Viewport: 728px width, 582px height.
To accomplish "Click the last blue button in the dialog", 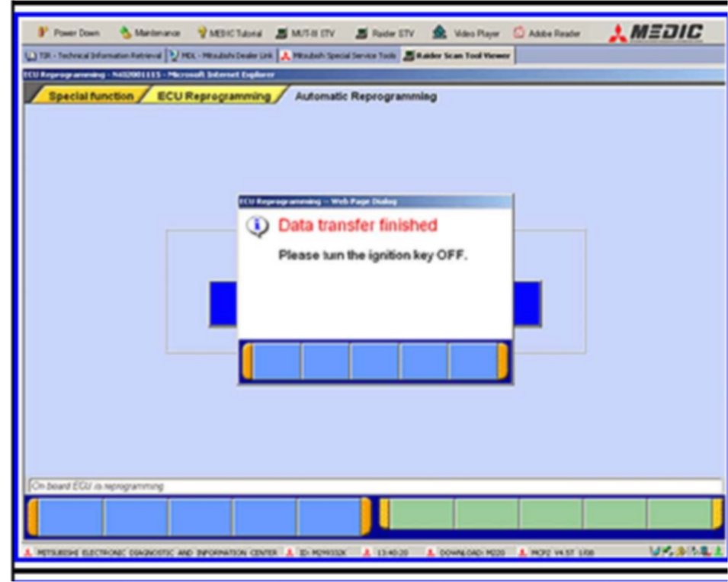I will coord(473,362).
